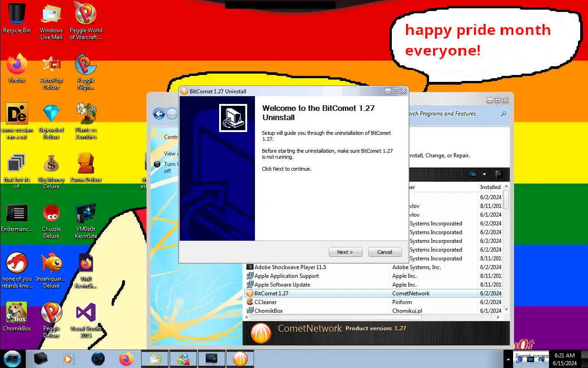The width and height of the screenshot is (588, 368).
Task: Select the Endermanc... desktop icon
Action: [x=17, y=217]
